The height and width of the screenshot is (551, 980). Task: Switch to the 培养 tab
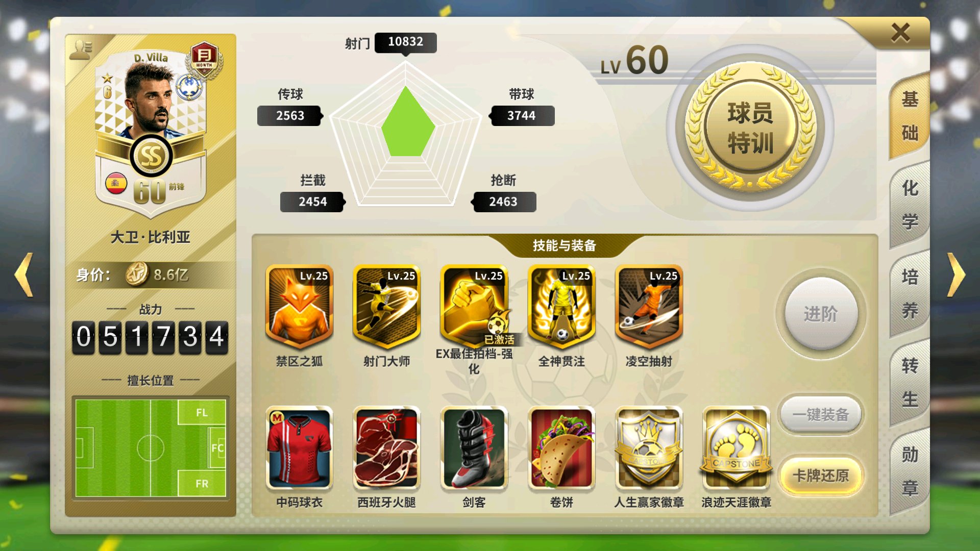(x=910, y=294)
